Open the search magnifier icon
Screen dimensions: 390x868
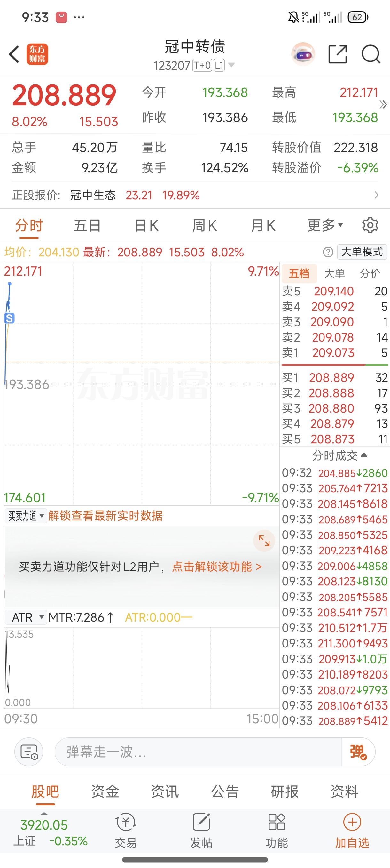coord(371,54)
